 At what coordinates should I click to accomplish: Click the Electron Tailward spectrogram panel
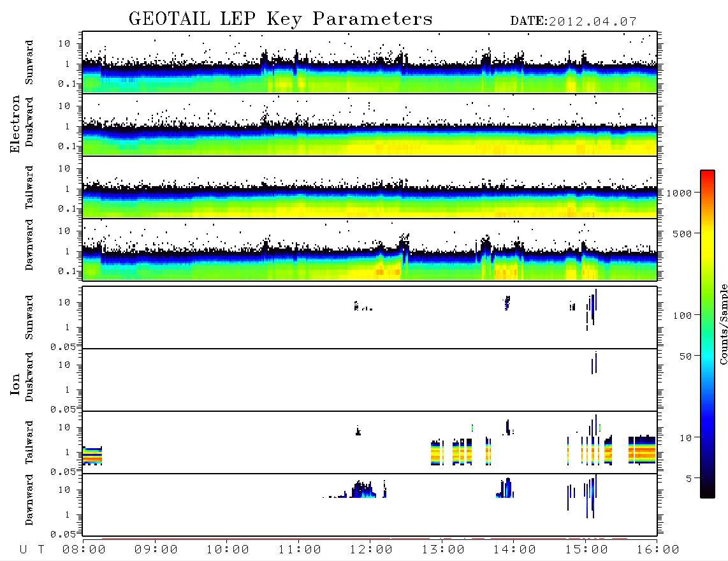370,187
